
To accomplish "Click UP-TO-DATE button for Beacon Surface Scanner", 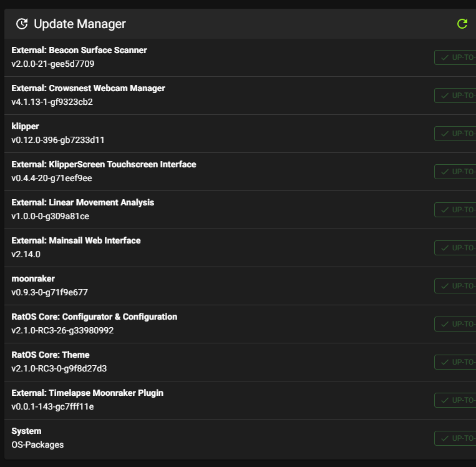I will pyautogui.click(x=455, y=57).
